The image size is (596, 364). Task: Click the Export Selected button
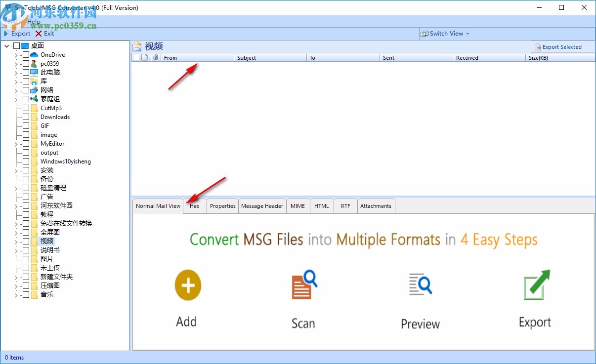coord(562,46)
